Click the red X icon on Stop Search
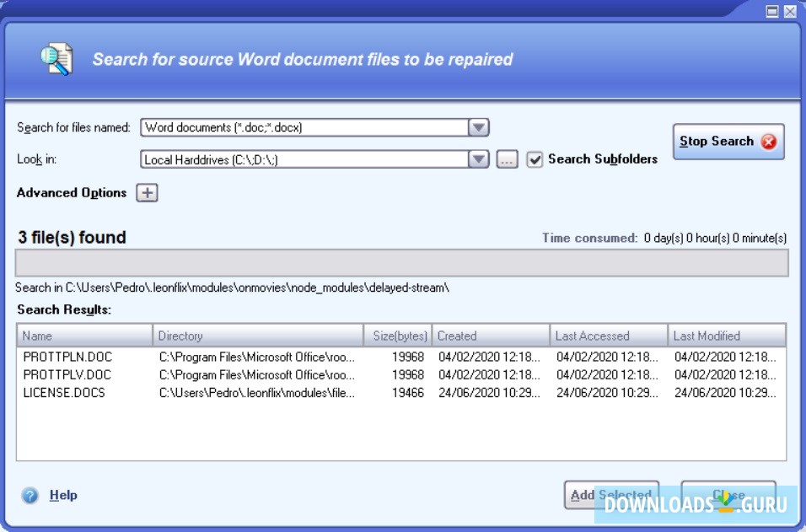The height and width of the screenshot is (532, 806). 769,142
